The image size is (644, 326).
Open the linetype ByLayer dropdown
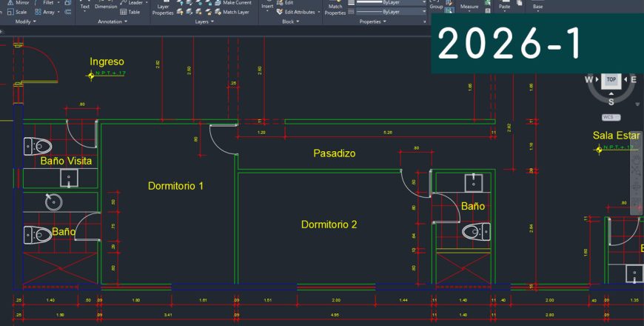click(391, 12)
